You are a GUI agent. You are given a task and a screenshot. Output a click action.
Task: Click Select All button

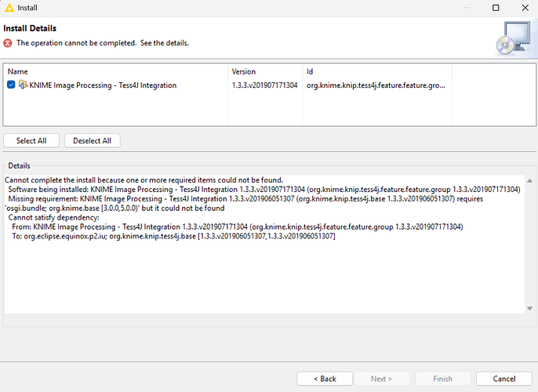[31, 140]
